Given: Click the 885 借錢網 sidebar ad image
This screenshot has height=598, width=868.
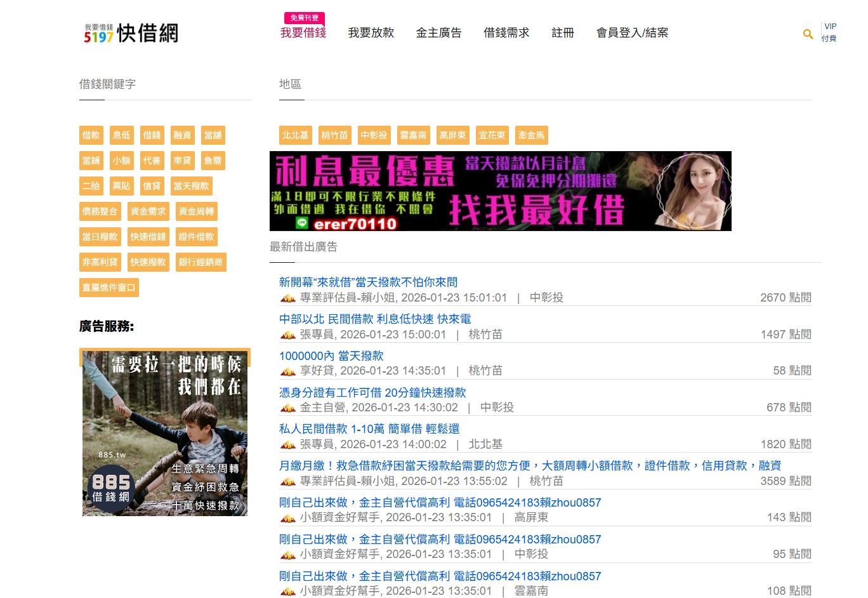Looking at the screenshot, I should (165, 433).
